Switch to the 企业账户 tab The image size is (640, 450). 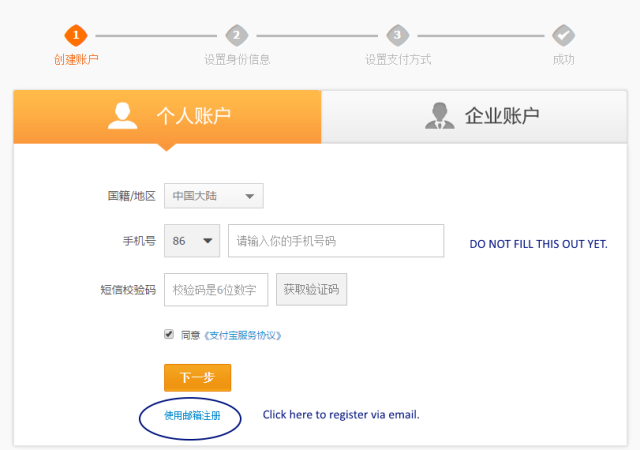point(474,117)
